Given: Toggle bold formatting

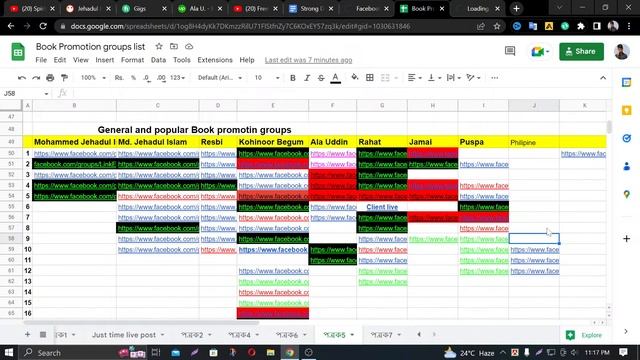Looking at the screenshot, I should (x=293, y=78).
